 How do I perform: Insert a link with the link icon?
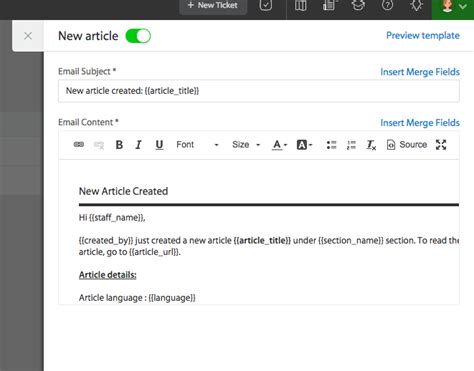coord(79,144)
